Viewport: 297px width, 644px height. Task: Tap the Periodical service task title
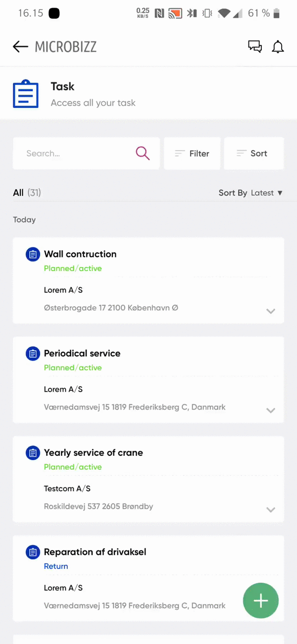click(82, 354)
